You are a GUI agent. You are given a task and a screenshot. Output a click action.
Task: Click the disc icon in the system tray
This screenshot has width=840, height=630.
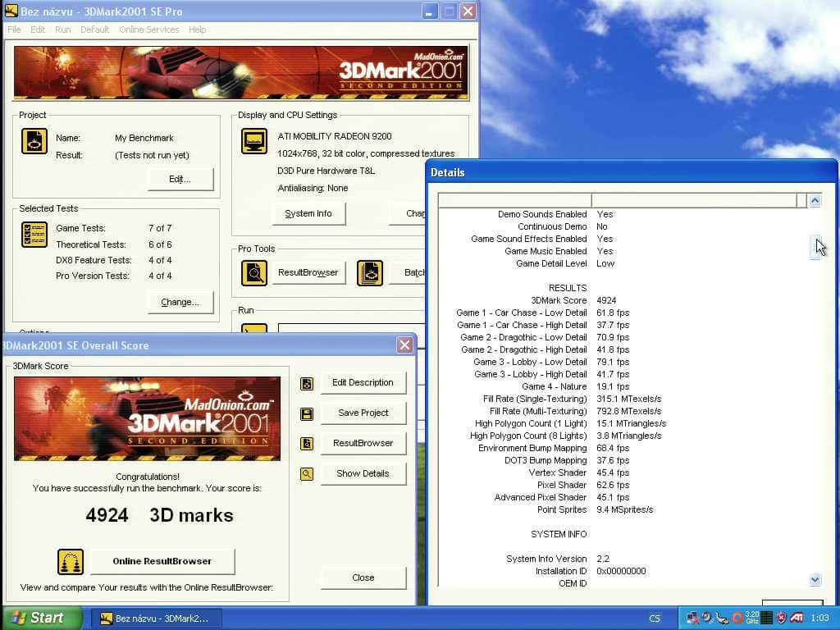[x=707, y=618]
